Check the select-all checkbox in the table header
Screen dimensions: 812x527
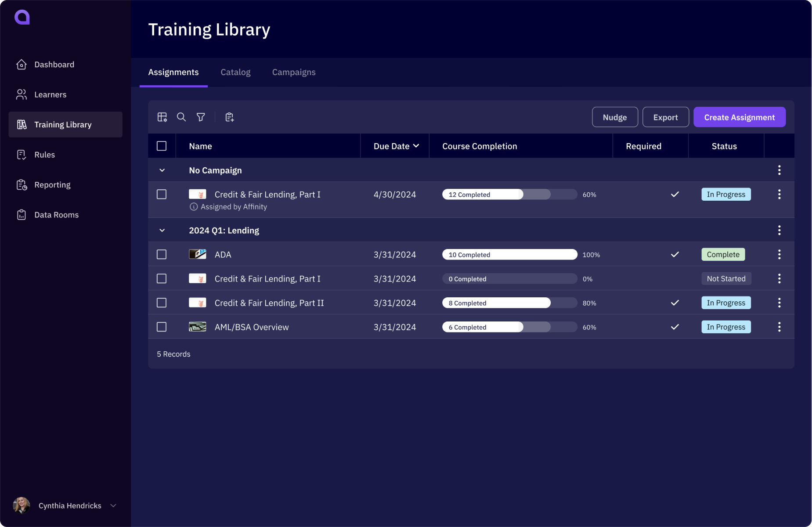click(x=162, y=146)
